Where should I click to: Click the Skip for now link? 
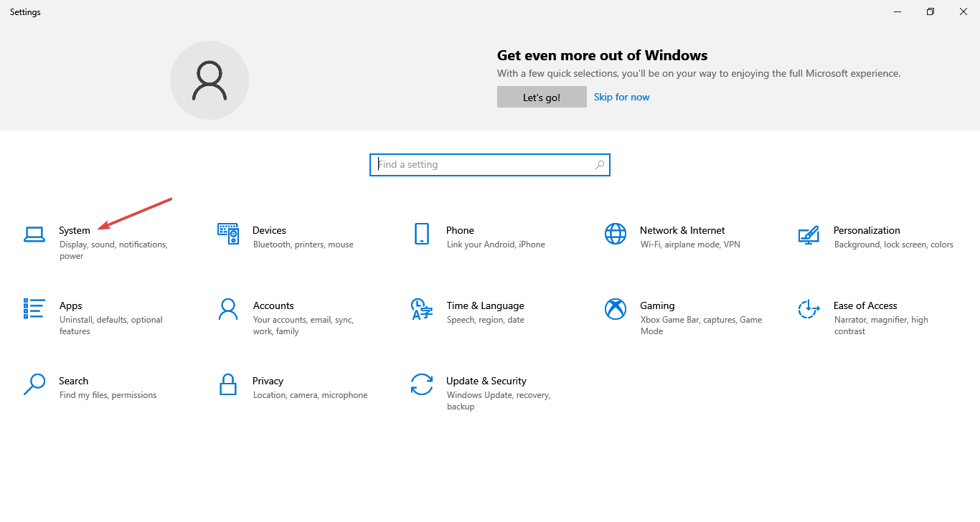pyautogui.click(x=621, y=97)
